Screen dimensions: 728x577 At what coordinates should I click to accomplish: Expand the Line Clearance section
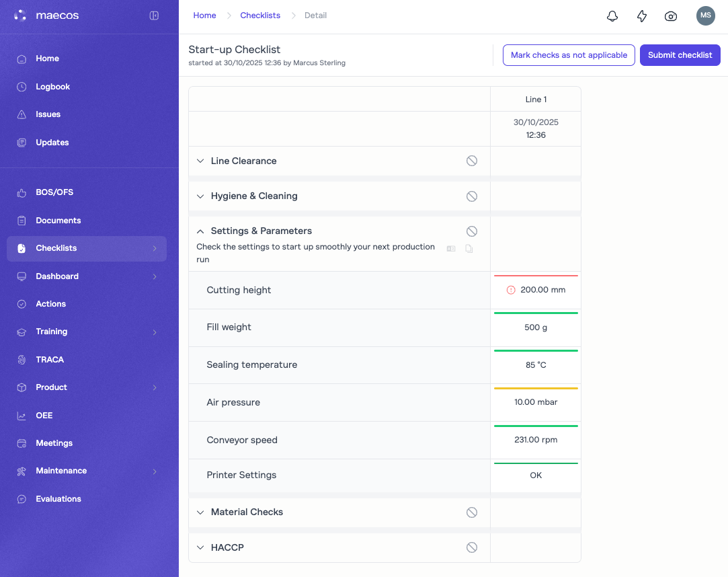(200, 161)
